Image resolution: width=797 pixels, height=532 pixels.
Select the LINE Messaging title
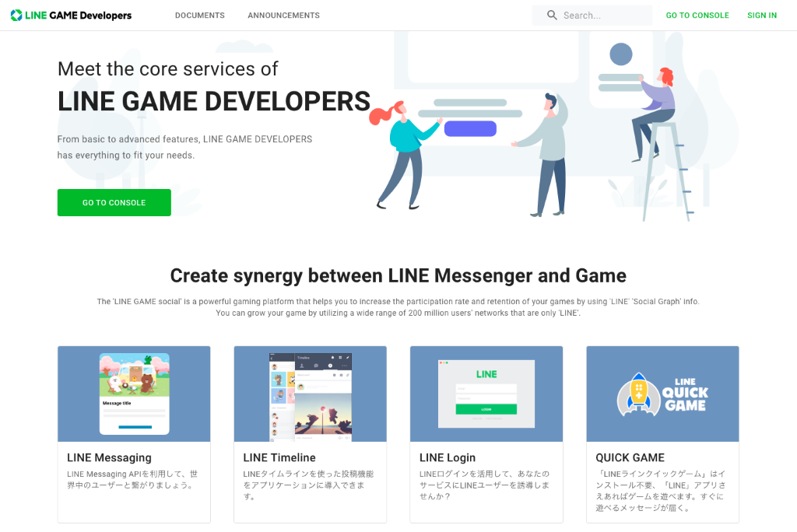109,457
